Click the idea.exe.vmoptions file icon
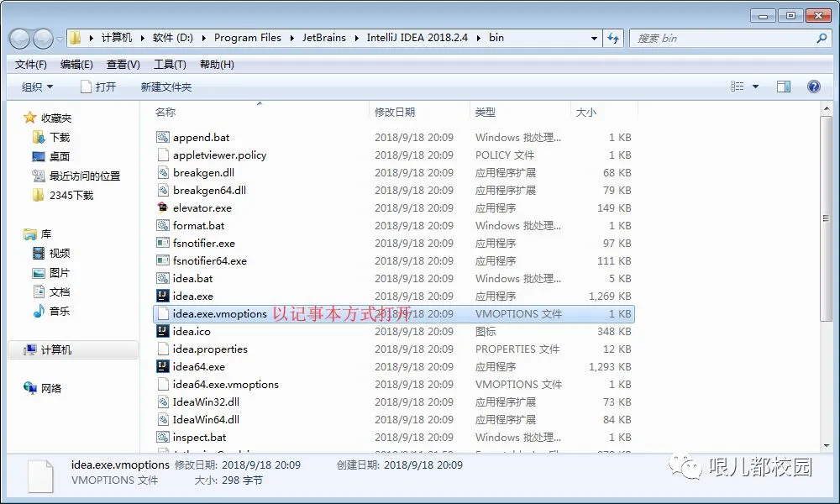The image size is (840, 504). click(163, 313)
